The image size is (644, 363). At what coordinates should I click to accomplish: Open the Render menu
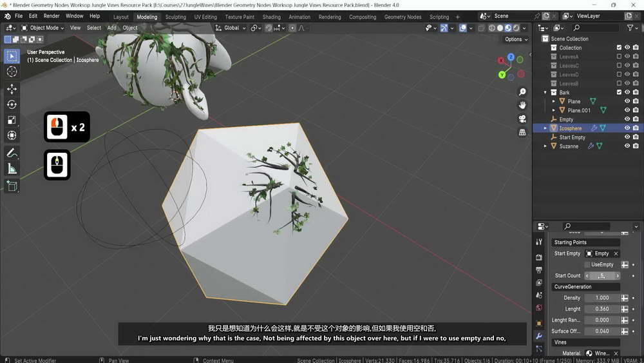52,16
